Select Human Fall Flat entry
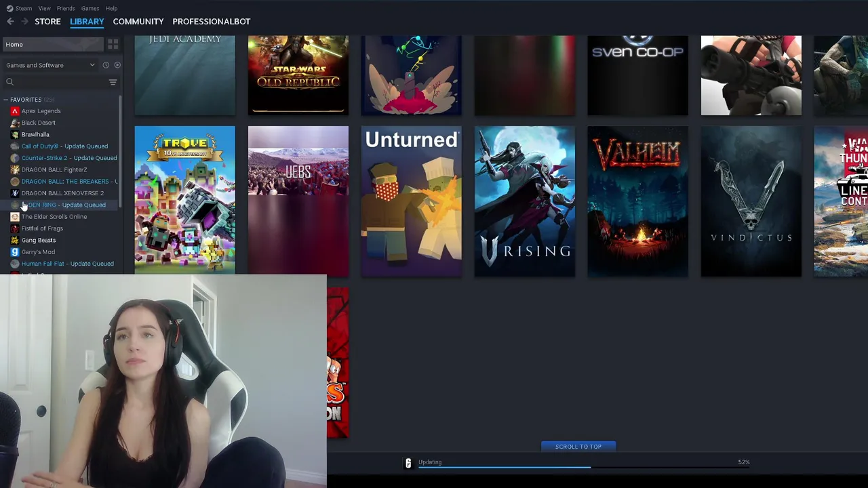Image resolution: width=868 pixels, height=488 pixels. tap(67, 264)
